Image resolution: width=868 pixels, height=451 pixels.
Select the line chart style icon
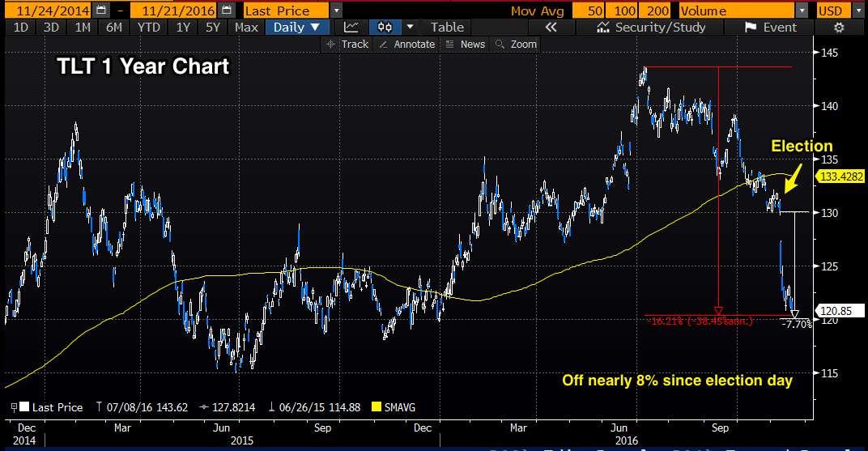(x=351, y=27)
